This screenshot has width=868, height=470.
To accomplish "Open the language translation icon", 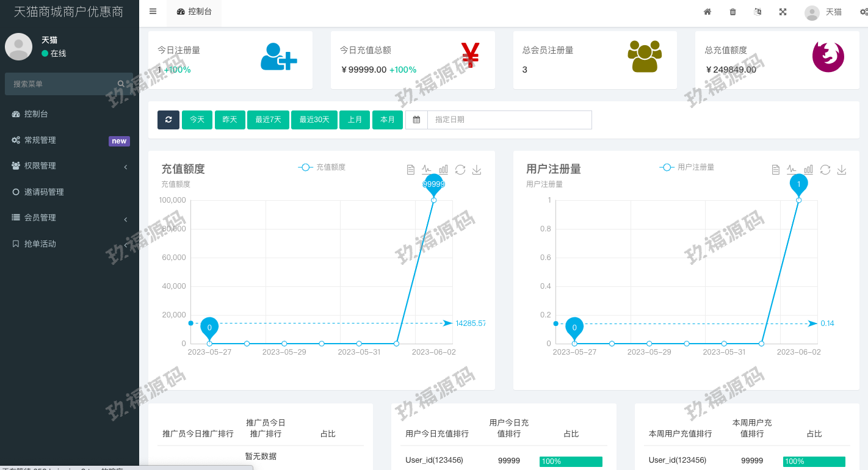I will pos(758,12).
